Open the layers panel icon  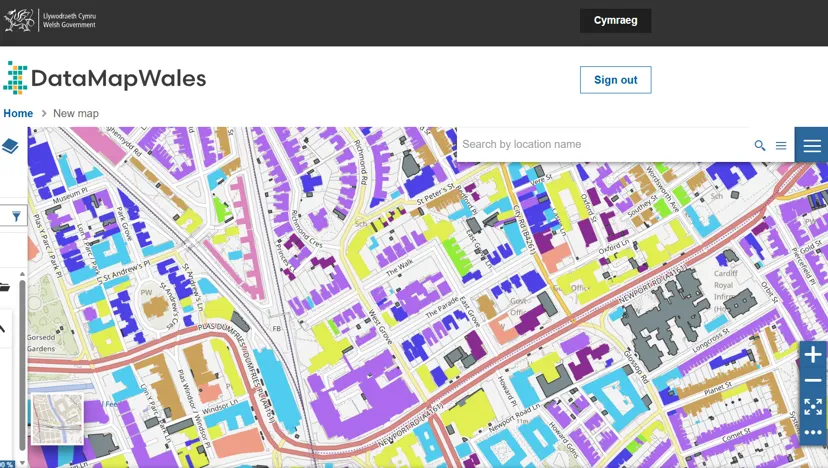point(11,146)
